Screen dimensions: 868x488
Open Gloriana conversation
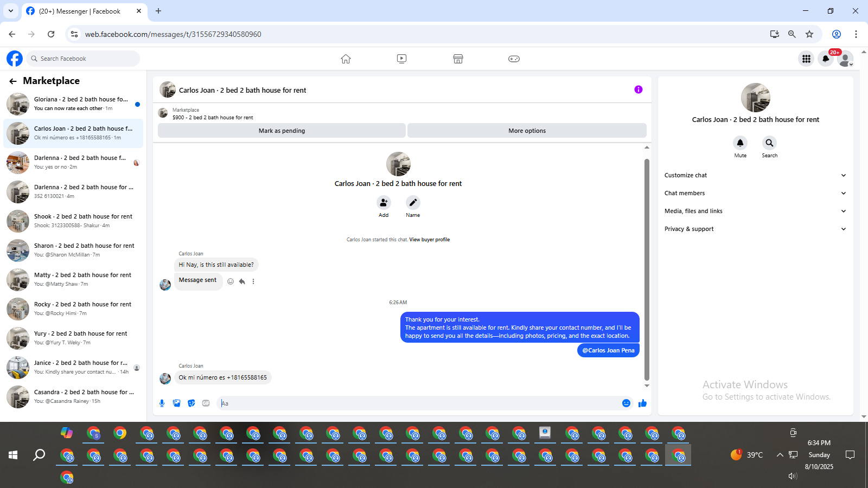click(x=74, y=104)
